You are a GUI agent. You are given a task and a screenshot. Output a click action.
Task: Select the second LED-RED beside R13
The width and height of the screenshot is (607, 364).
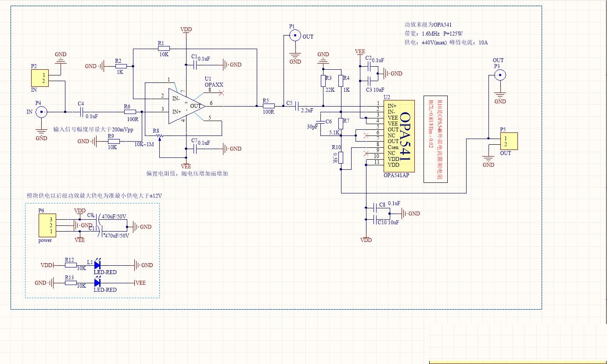pos(97,282)
